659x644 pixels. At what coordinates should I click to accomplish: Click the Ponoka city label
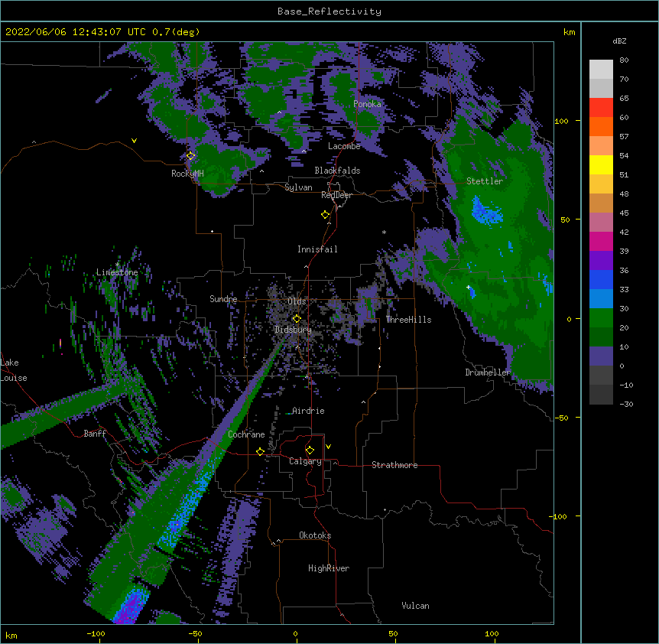[367, 104]
